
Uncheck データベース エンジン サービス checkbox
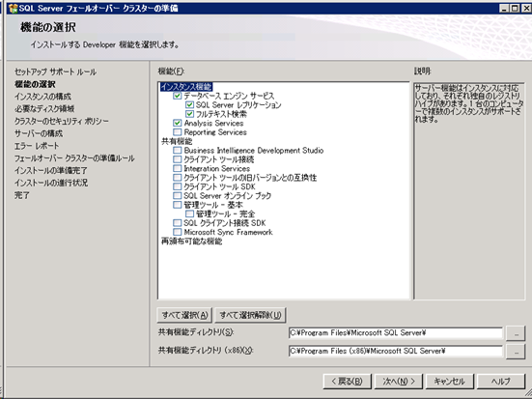point(177,96)
